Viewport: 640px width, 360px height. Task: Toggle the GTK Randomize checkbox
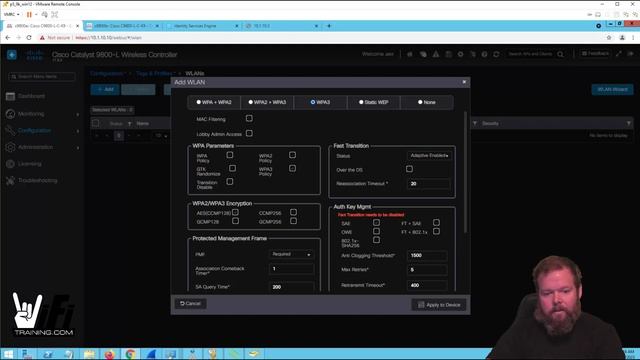232,168
